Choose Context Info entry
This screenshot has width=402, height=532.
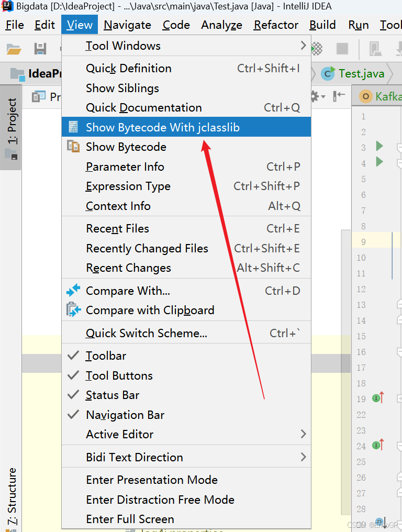[186, 206]
